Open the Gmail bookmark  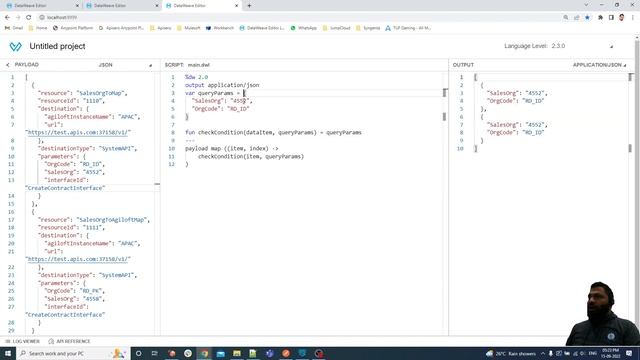(x=14, y=28)
